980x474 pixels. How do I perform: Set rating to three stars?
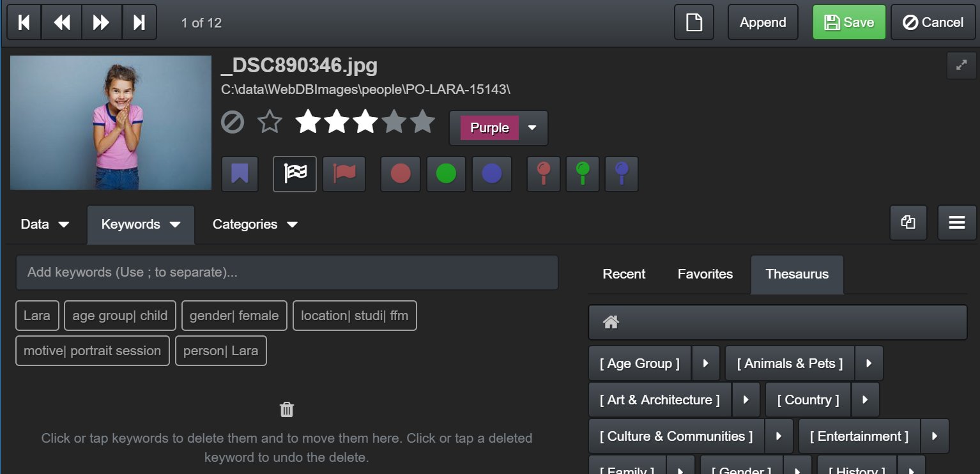coord(365,121)
